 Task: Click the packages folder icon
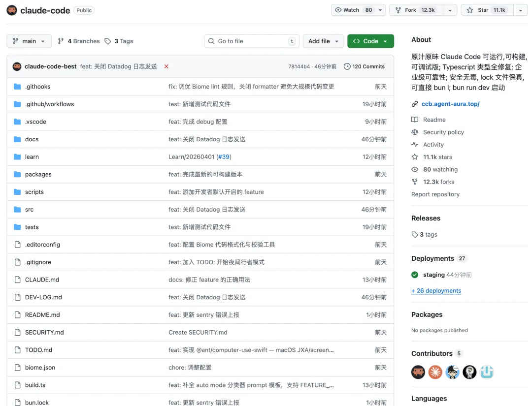(x=17, y=174)
